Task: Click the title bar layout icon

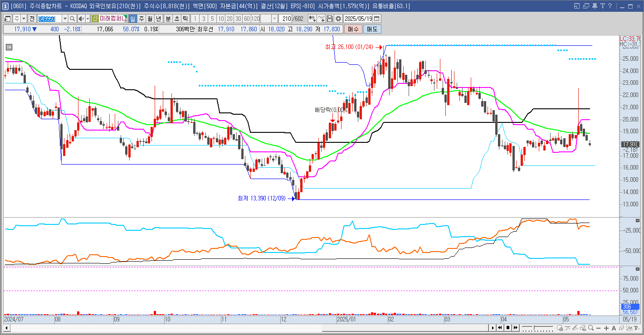Action: click(x=577, y=6)
